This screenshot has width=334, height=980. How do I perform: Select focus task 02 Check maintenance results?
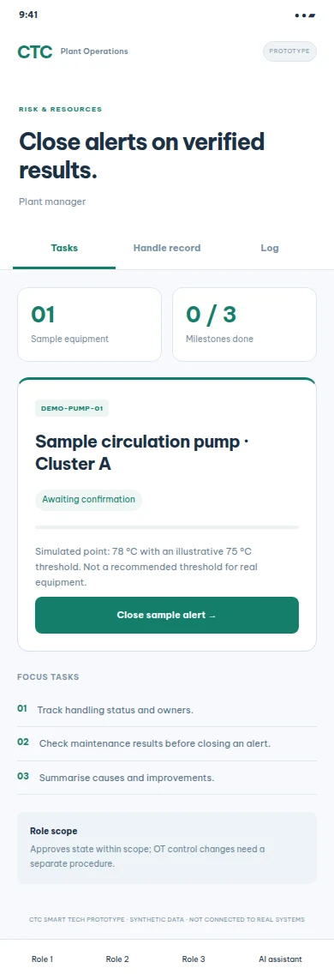point(167,743)
